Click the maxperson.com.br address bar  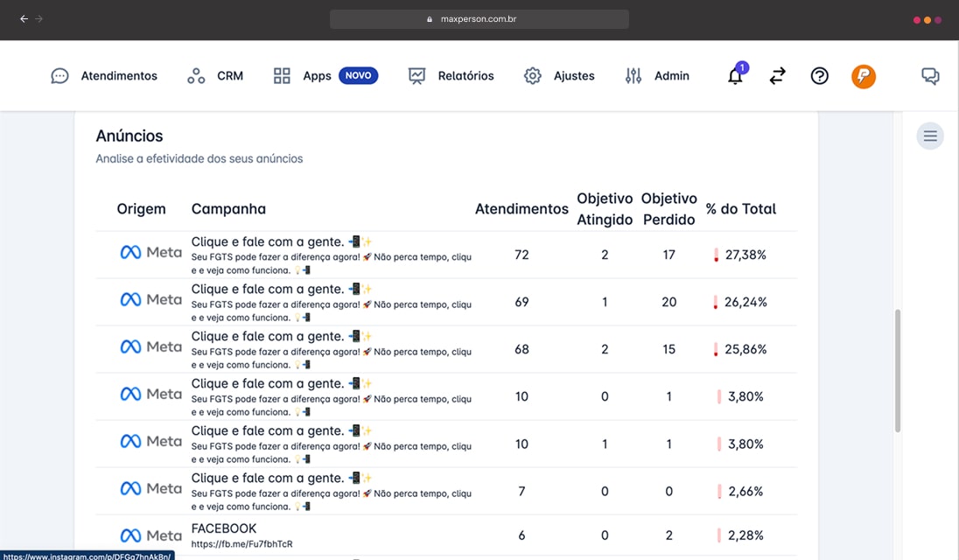click(x=479, y=18)
